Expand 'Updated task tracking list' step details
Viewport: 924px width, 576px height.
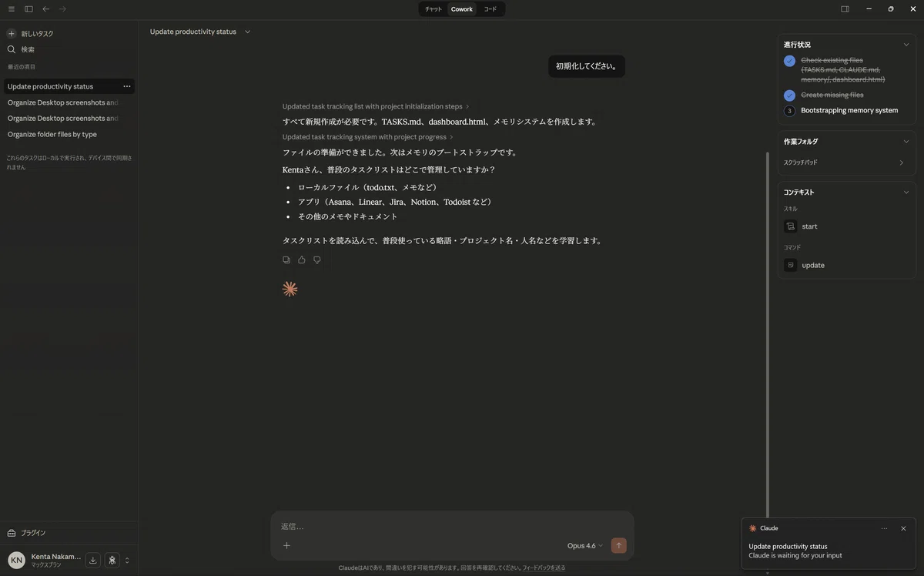[x=376, y=106]
